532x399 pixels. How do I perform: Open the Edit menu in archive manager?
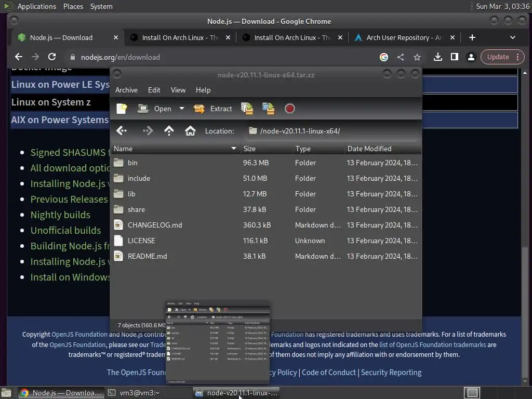point(154,90)
